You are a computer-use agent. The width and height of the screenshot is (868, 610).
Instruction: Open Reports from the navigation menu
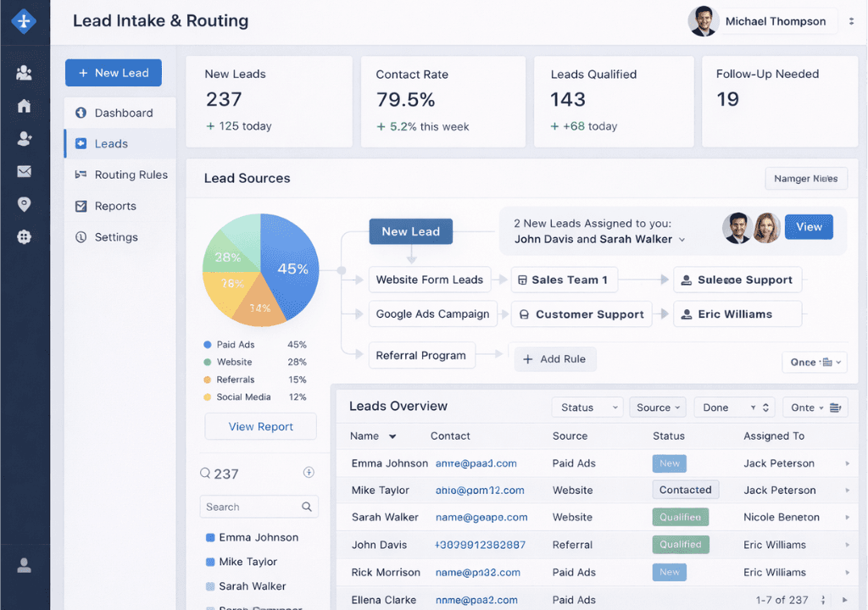coord(115,206)
